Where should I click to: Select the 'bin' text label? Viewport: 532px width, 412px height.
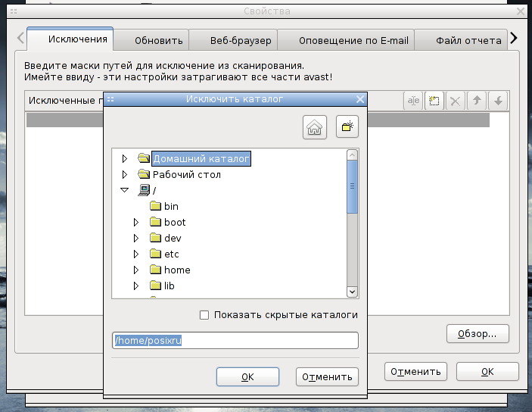[x=171, y=206]
